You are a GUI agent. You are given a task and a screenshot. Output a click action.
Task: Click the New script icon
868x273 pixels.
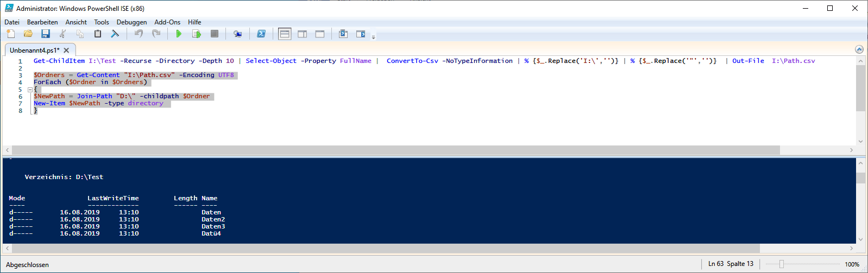pyautogui.click(x=10, y=34)
